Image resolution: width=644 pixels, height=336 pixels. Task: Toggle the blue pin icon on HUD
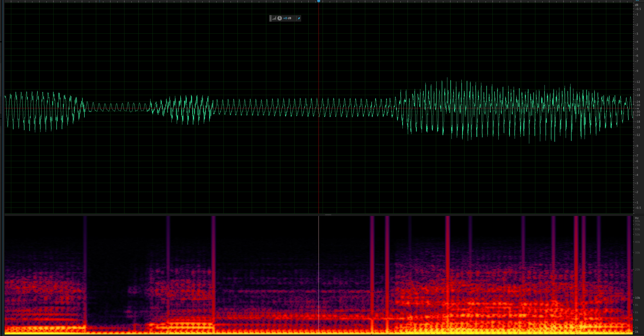299,18
